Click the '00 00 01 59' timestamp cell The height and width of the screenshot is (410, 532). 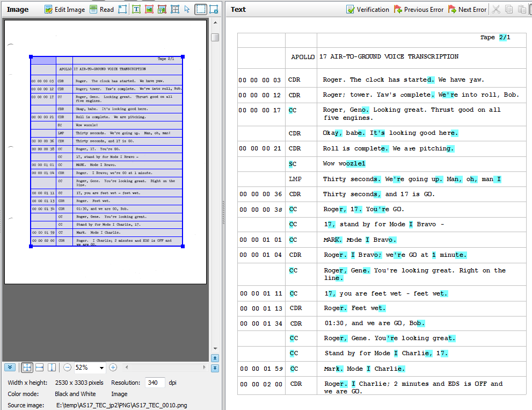[x=261, y=369]
